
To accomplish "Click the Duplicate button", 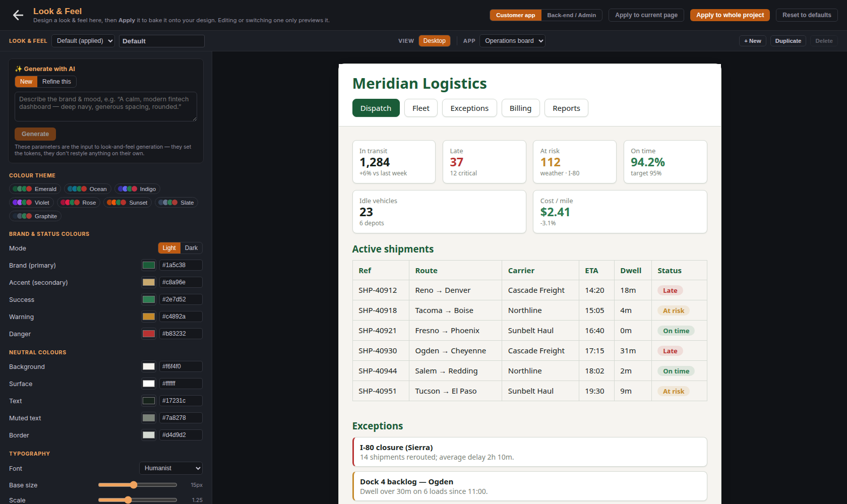I will coord(788,41).
